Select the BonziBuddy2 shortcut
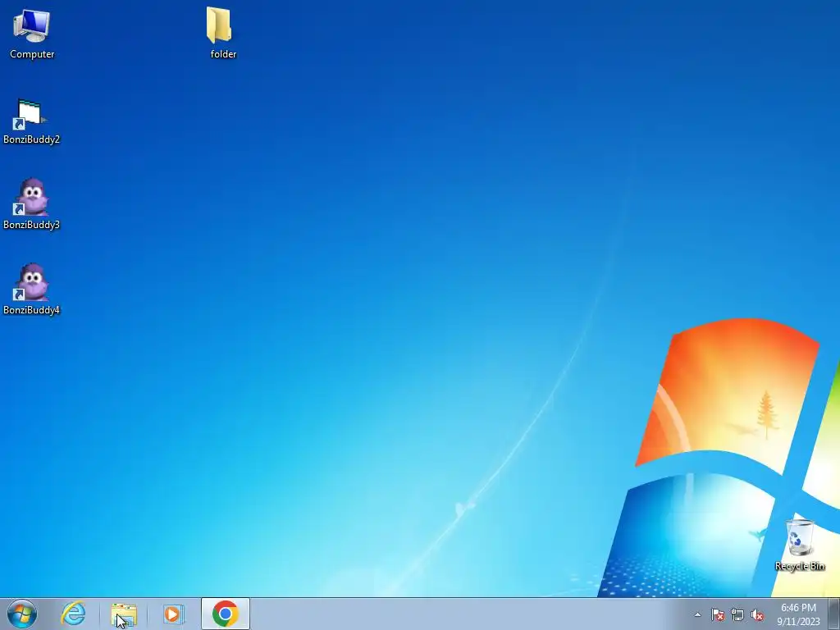Screen dimensions: 840x630 31,122
